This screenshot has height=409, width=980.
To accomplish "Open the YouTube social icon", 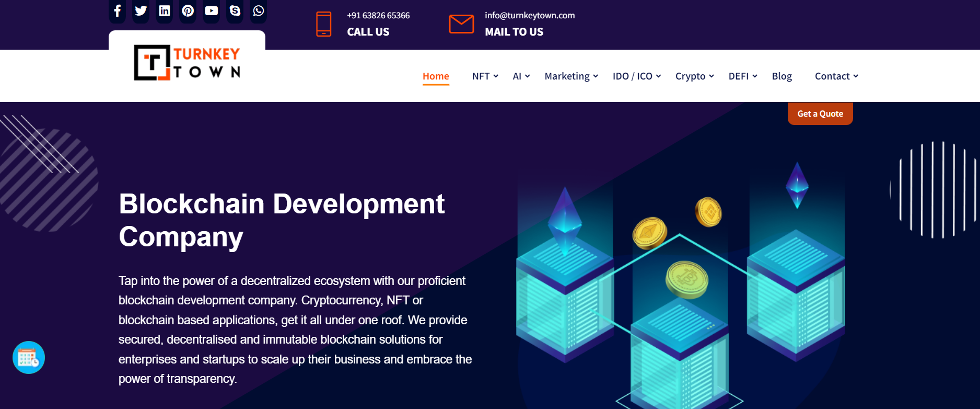I will [212, 11].
